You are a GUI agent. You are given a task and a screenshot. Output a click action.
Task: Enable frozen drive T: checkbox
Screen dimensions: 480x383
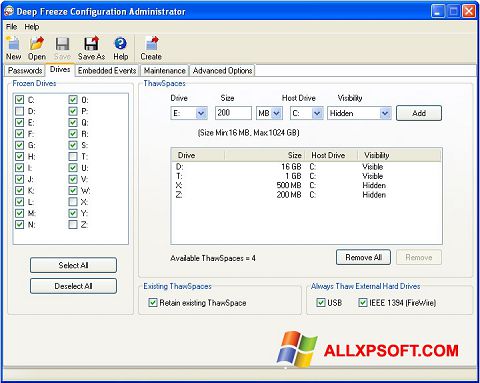[x=73, y=156]
